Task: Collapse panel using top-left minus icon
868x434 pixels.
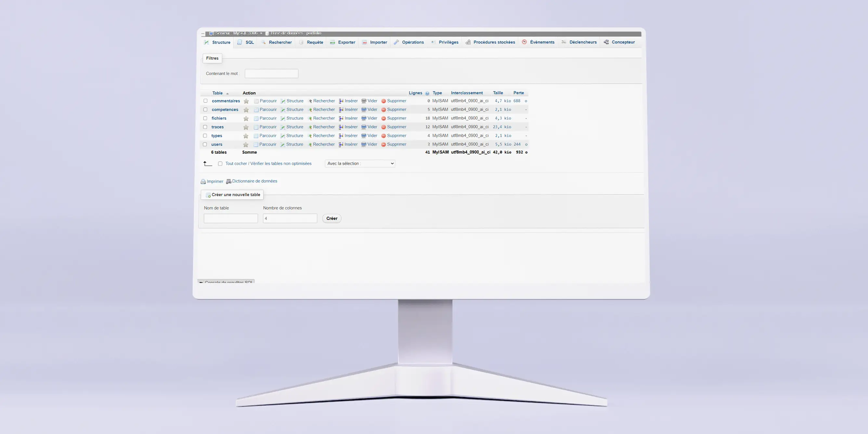Action: point(203,34)
